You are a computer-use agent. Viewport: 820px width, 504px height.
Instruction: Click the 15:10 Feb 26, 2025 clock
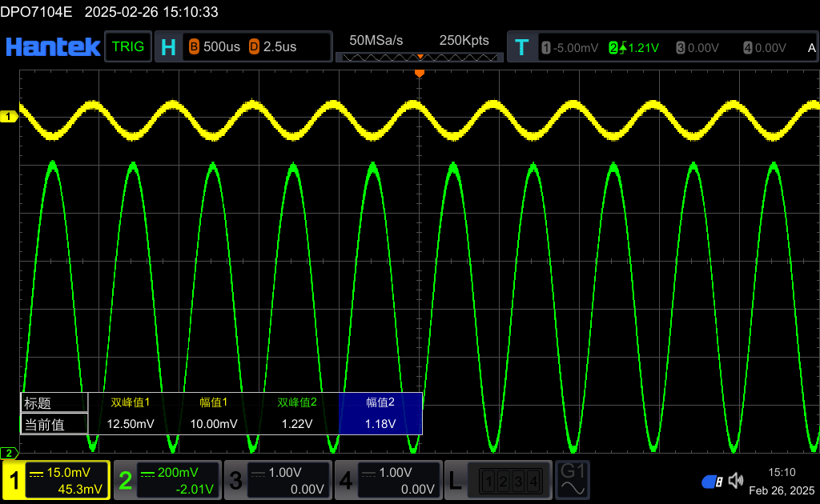tap(782, 481)
